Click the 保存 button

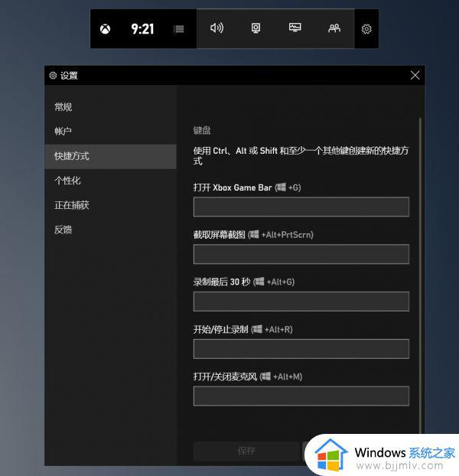tap(246, 452)
